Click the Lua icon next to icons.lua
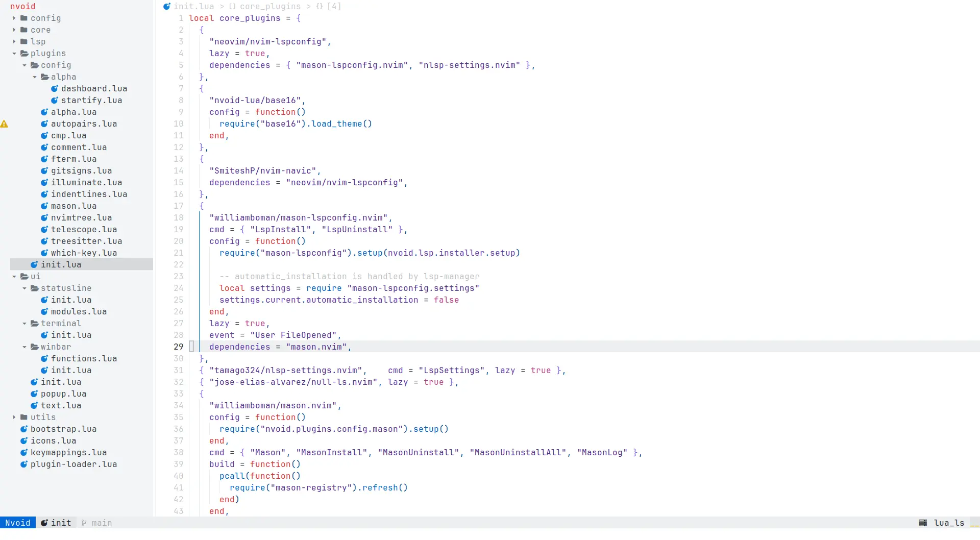Screen dimensions: 980x540 tap(24, 441)
